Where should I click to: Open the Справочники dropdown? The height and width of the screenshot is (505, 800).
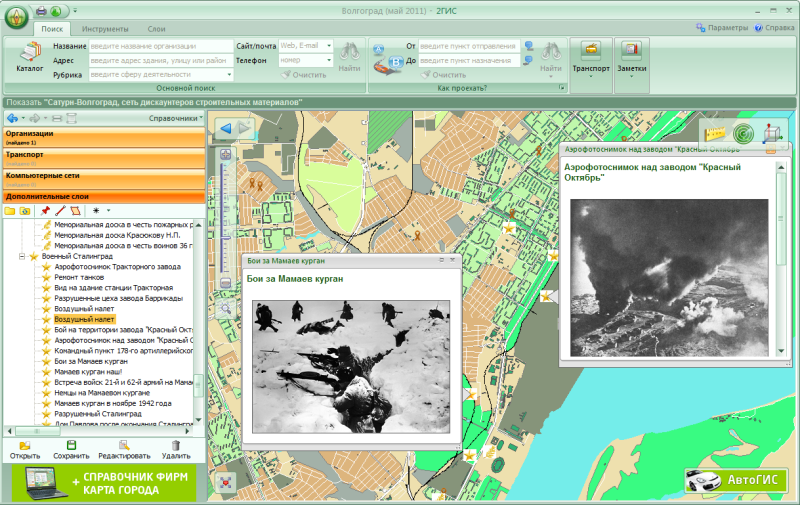coord(175,118)
